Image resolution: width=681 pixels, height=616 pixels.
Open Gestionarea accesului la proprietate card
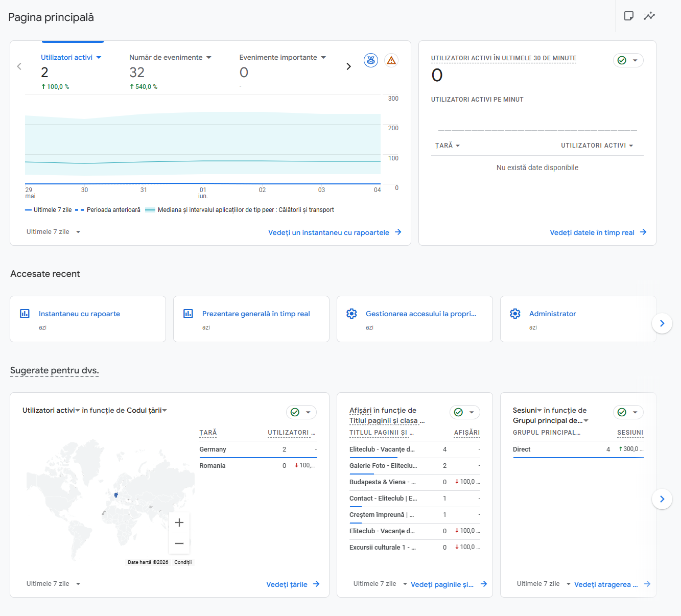click(415, 319)
